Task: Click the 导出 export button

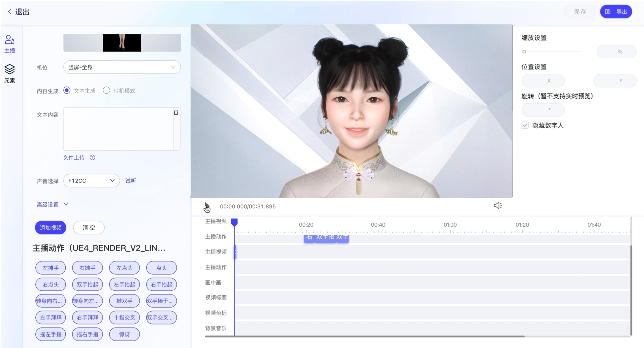Action: 616,12
